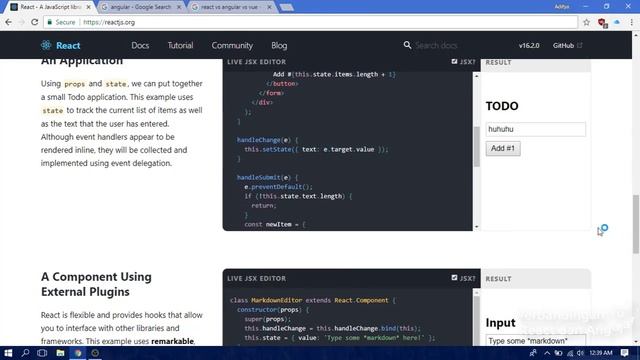This screenshot has height=360, width=640.
Task: Close the angular Google Search tab
Action: (x=179, y=7)
